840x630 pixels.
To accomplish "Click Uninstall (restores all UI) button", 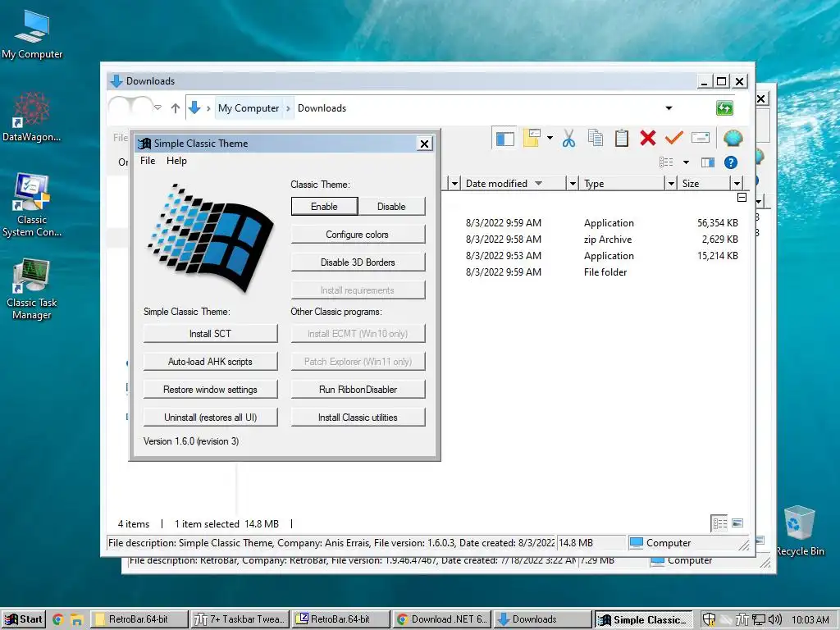I will 210,418.
